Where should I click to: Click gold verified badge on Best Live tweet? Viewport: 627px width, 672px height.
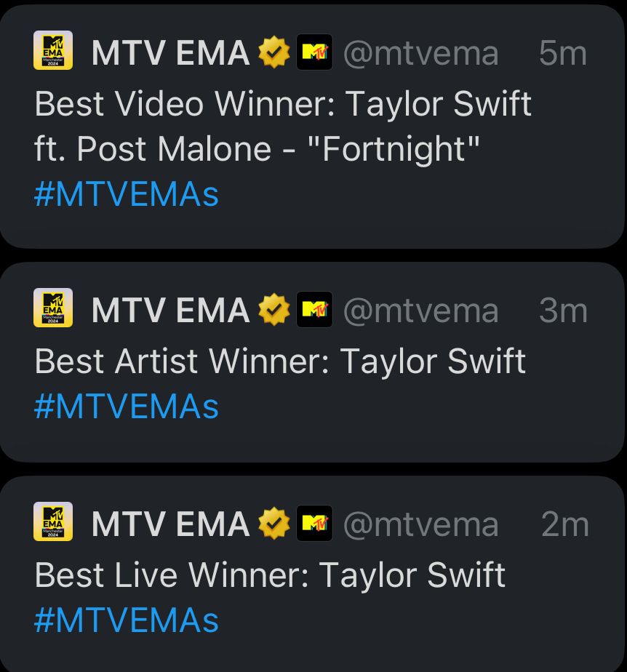tap(273, 524)
